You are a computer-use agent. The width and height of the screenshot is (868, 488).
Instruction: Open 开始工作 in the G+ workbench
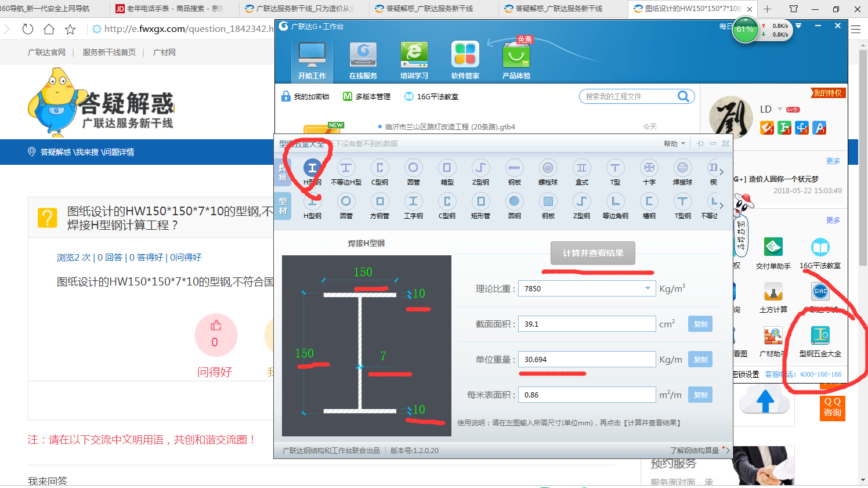click(312, 60)
